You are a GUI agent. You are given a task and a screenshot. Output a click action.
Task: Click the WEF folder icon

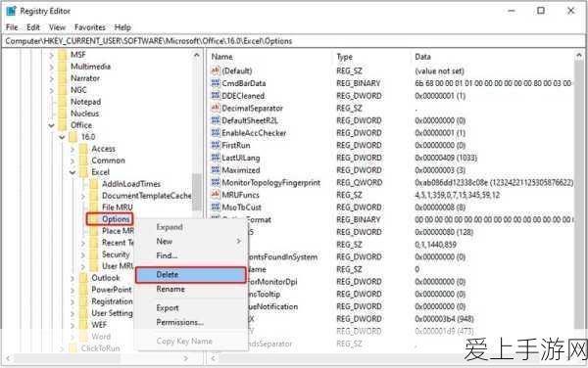click(83, 325)
